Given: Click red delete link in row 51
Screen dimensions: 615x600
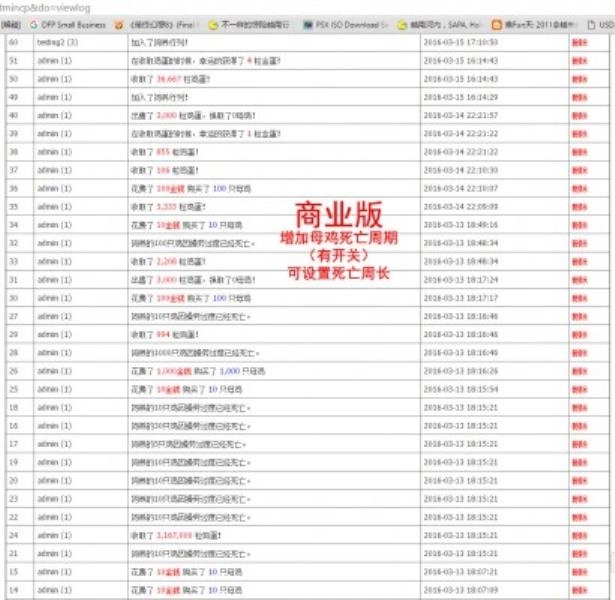Looking at the screenshot, I should tap(579, 61).
